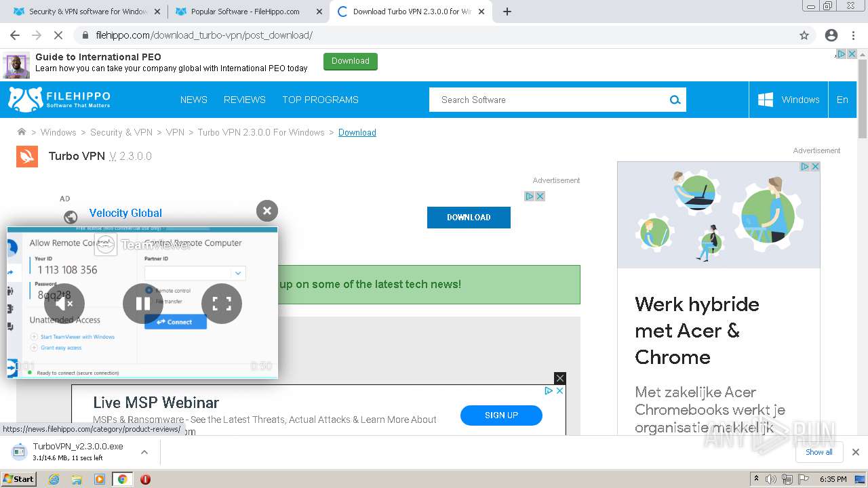Click the Download breadcrumb link
Viewport: 868px width, 488px height.
click(357, 132)
